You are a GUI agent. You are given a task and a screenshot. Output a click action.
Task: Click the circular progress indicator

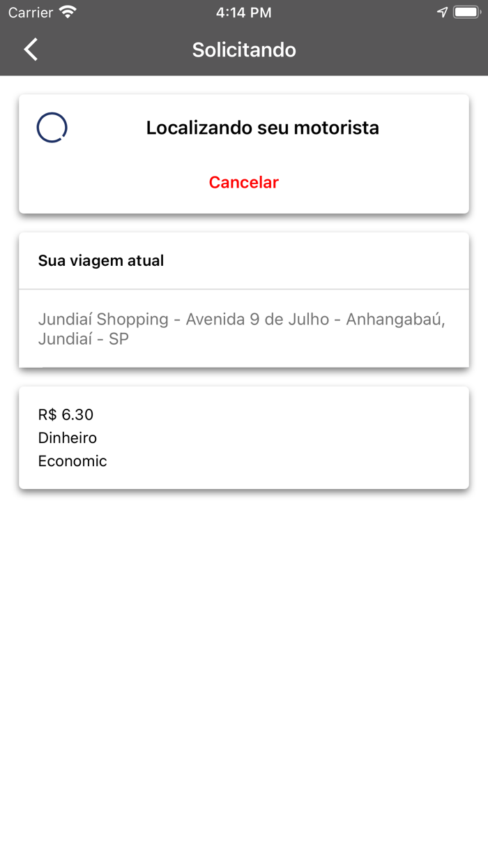(52, 127)
